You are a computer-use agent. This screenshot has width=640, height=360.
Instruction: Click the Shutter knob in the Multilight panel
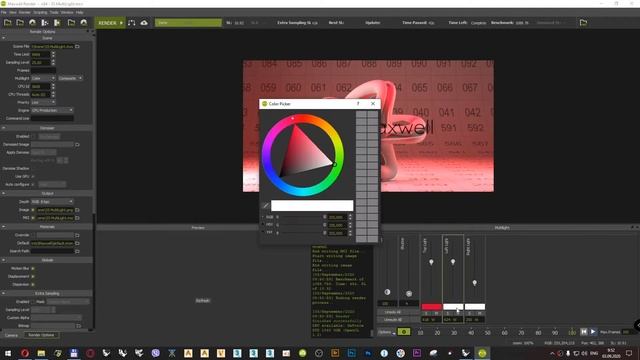409,293
